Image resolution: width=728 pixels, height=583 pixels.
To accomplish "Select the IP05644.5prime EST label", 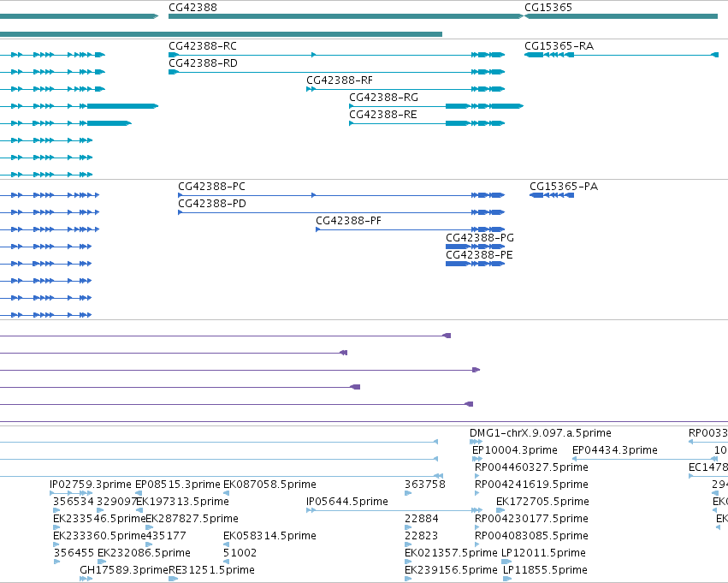I will 346,502.
